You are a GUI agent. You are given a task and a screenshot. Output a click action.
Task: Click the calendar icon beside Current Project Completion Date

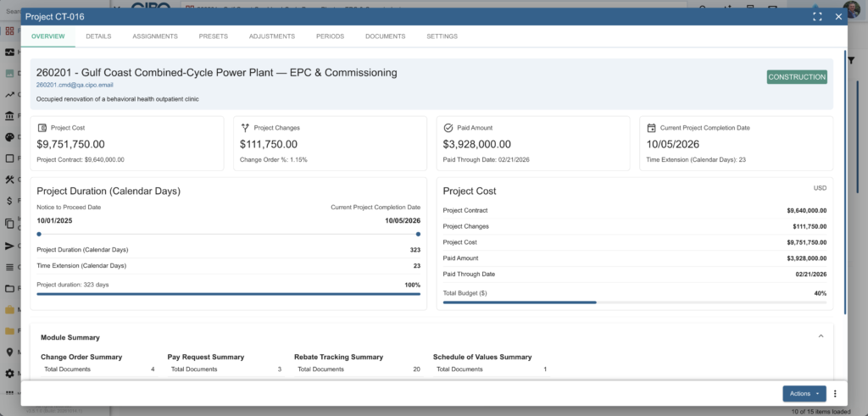tap(652, 128)
